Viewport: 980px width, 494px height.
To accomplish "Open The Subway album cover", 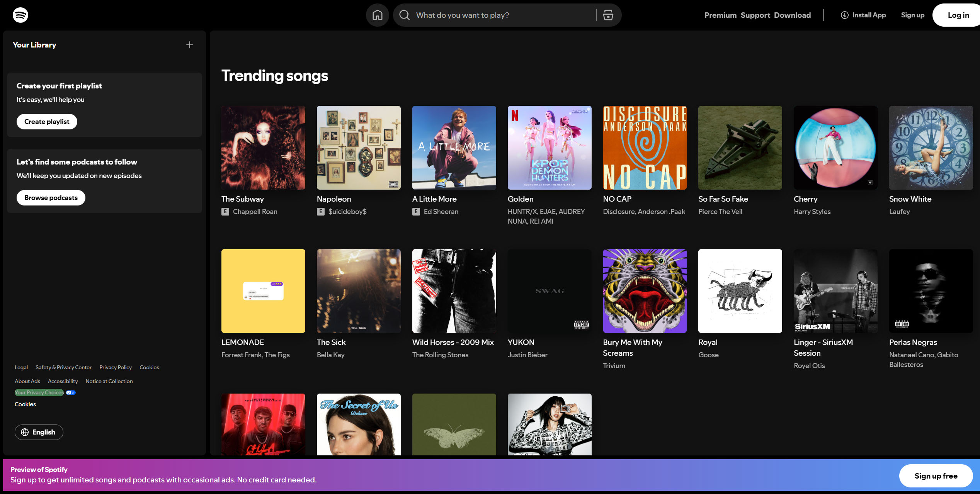I will (263, 148).
